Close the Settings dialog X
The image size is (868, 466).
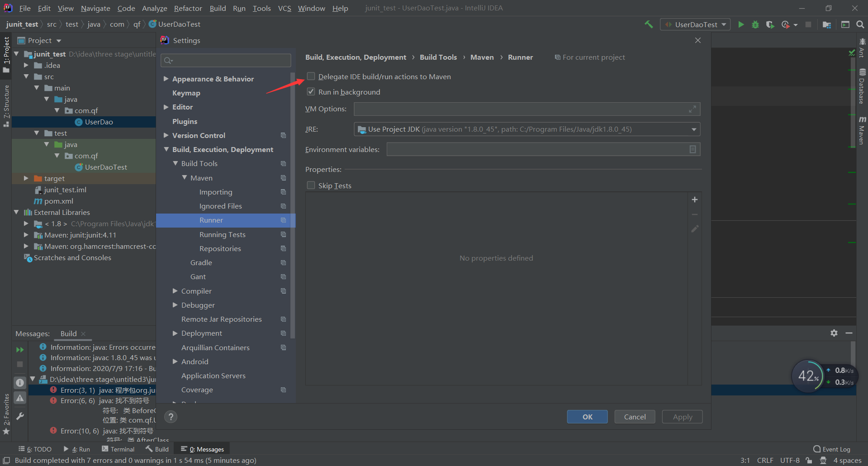(x=698, y=40)
